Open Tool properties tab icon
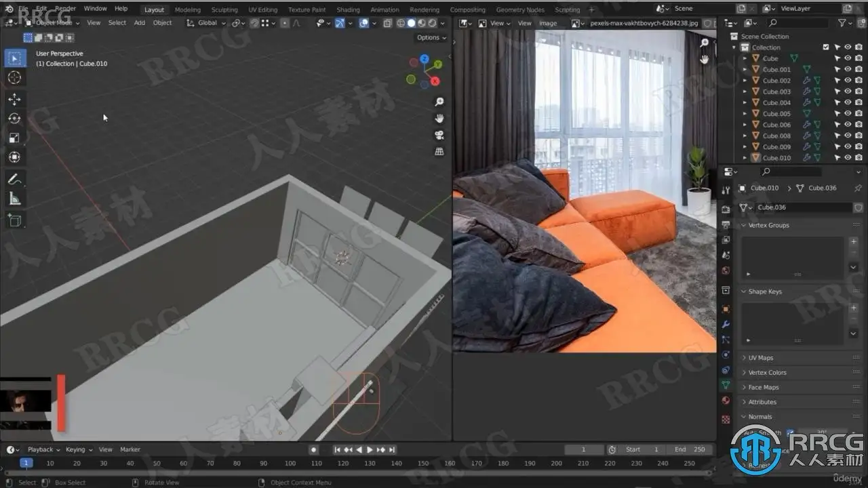 (x=726, y=190)
